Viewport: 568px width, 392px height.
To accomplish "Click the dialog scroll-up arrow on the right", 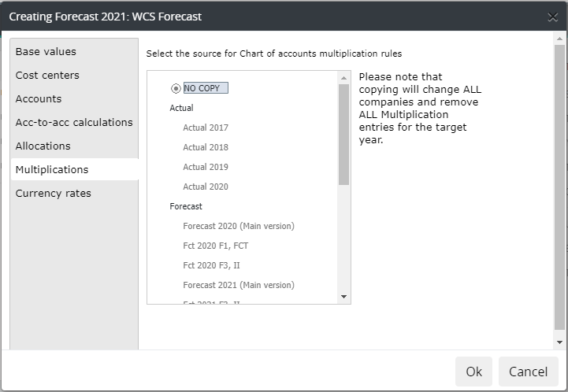I will [x=559, y=39].
